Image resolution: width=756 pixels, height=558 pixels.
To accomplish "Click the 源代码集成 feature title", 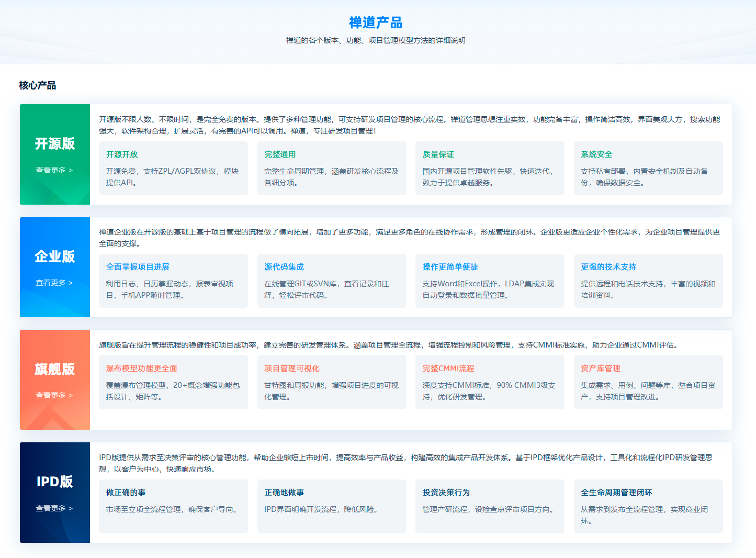I will 284,267.
